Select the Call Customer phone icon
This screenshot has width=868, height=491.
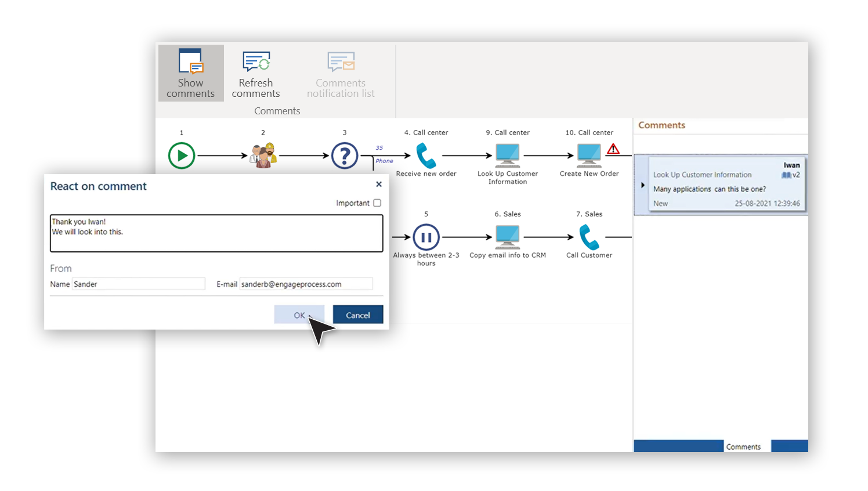pos(589,236)
